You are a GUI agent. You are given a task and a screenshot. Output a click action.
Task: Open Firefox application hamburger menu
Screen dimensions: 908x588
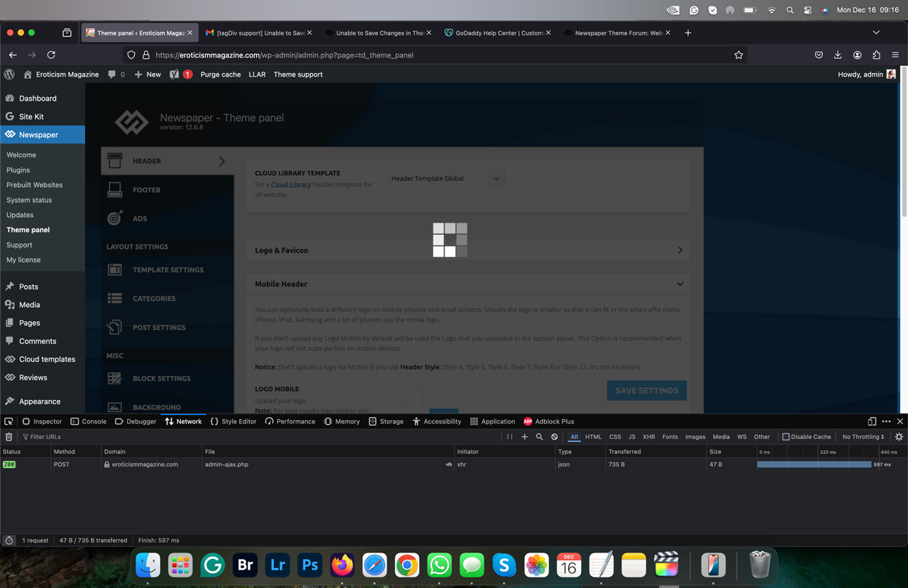click(x=895, y=55)
